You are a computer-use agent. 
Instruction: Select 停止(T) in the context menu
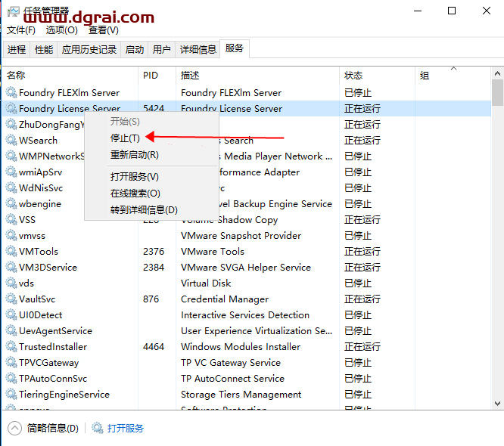pos(125,138)
